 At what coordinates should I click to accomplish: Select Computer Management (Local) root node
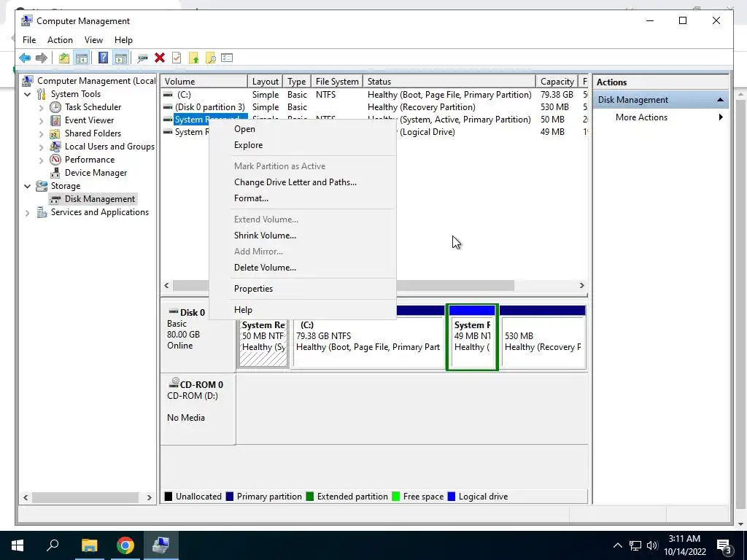[96, 81]
